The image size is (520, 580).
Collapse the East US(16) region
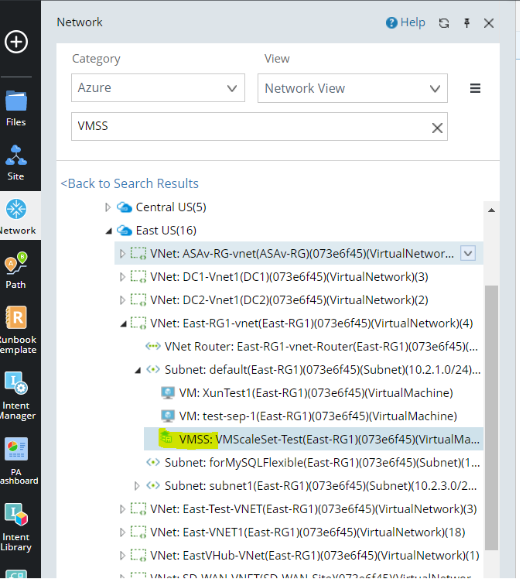pyautogui.click(x=109, y=231)
